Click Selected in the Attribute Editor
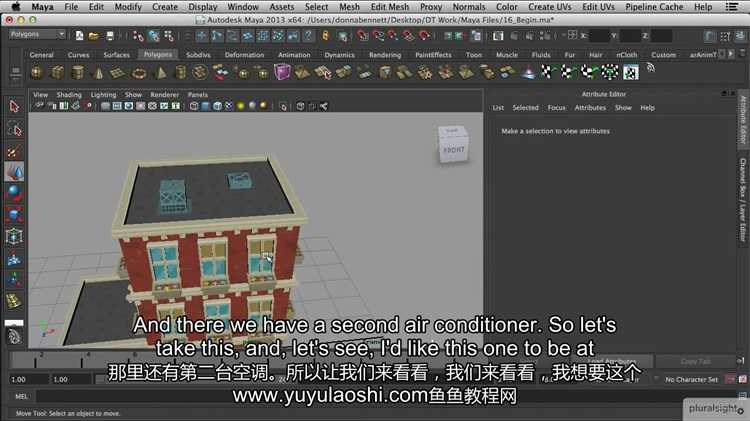This screenshot has width=750, height=421. (525, 108)
